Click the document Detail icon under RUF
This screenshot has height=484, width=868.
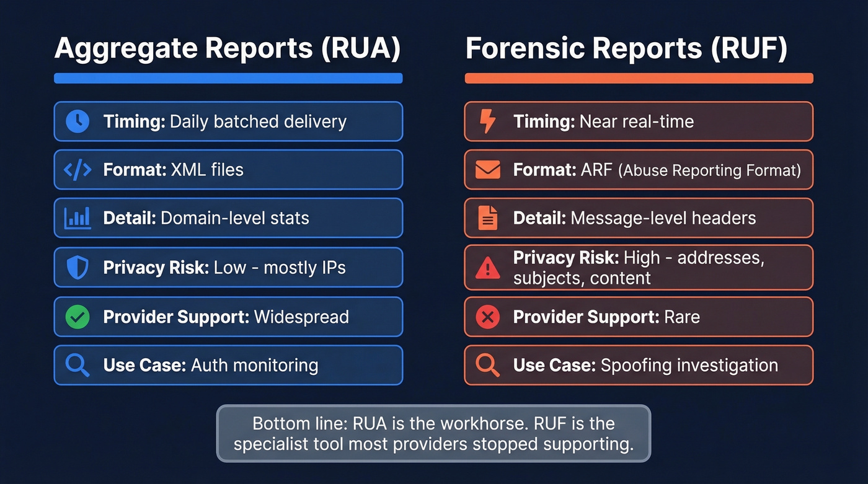tap(487, 218)
